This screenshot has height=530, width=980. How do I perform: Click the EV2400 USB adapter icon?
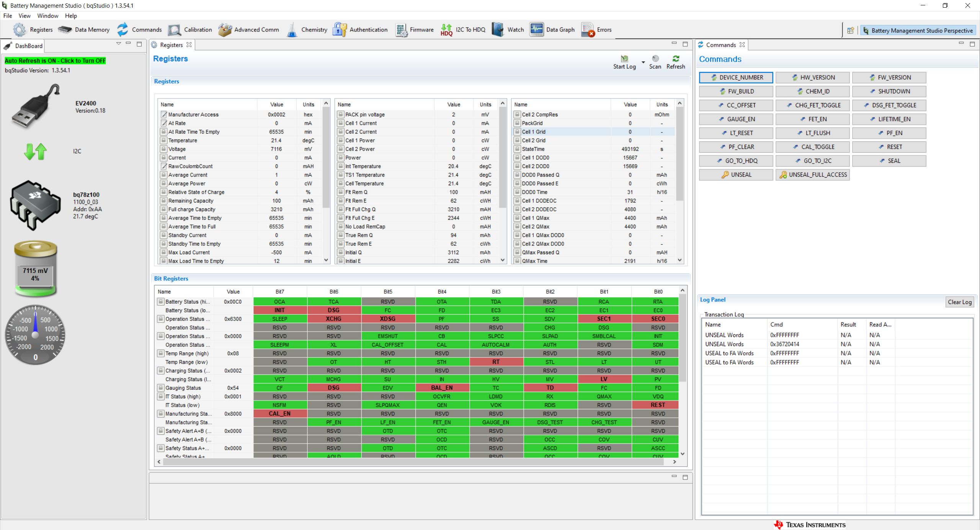[35, 106]
